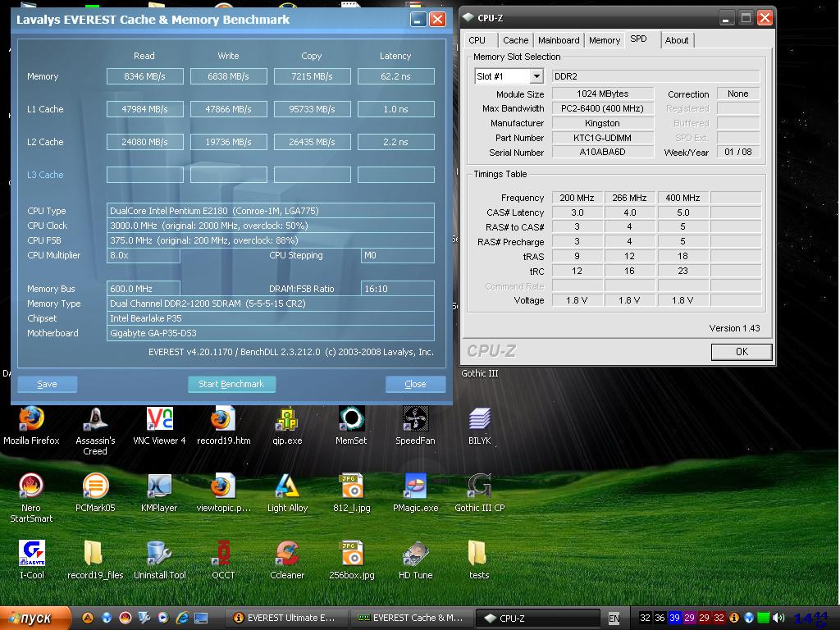Click OK button in CPU-Z
This screenshot has width=840, height=630.
742,352
